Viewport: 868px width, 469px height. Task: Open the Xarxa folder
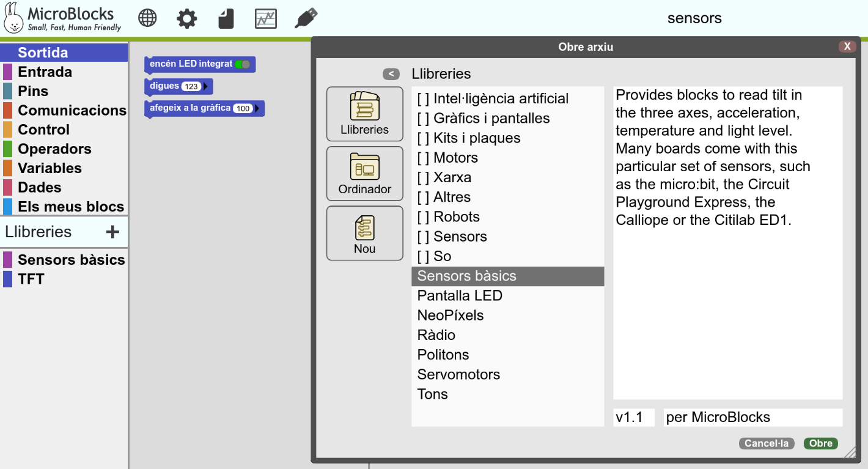507,177
